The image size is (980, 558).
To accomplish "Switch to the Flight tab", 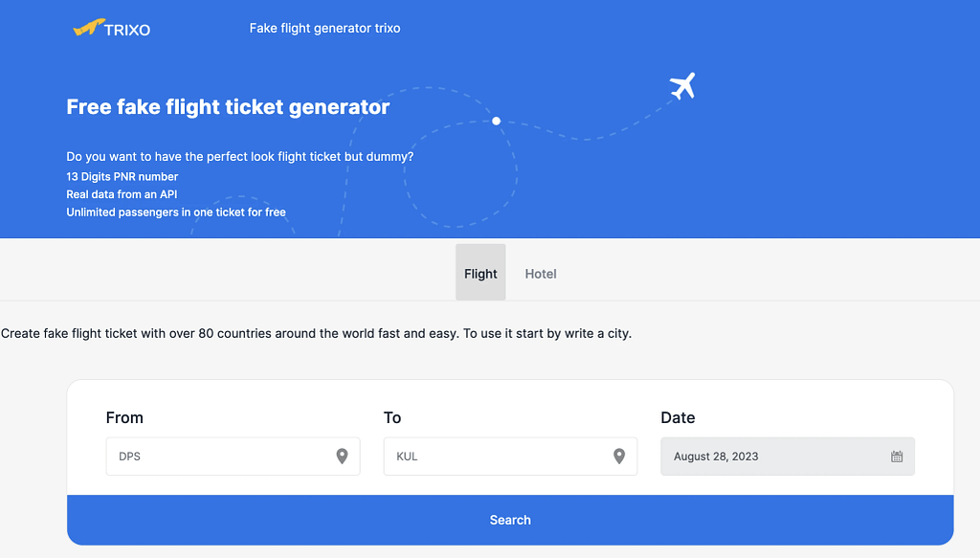I will coord(480,273).
